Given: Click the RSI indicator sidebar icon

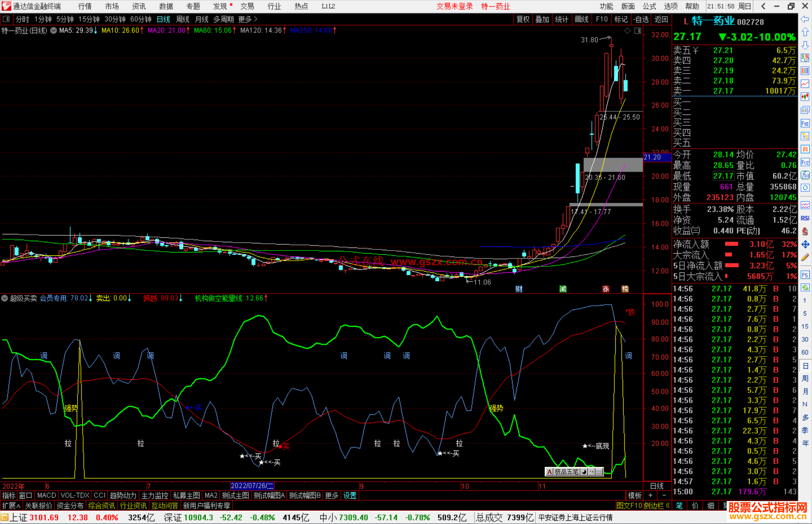Looking at the screenshot, I should pos(805,218).
